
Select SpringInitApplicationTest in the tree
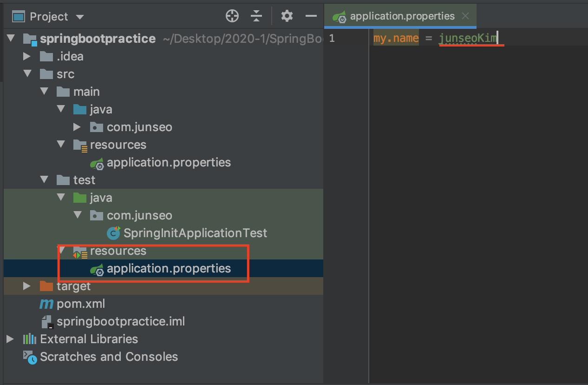187,233
